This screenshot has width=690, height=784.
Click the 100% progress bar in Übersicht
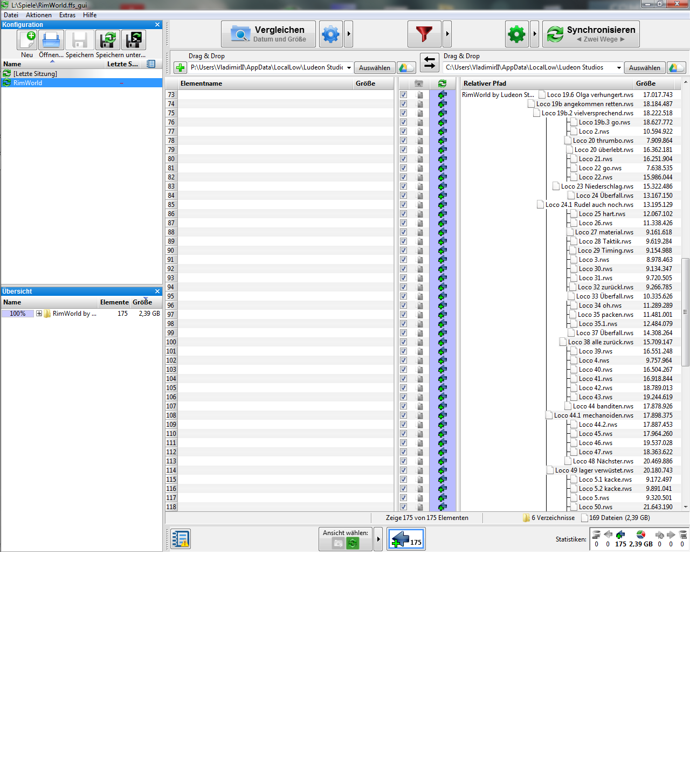[x=18, y=314]
